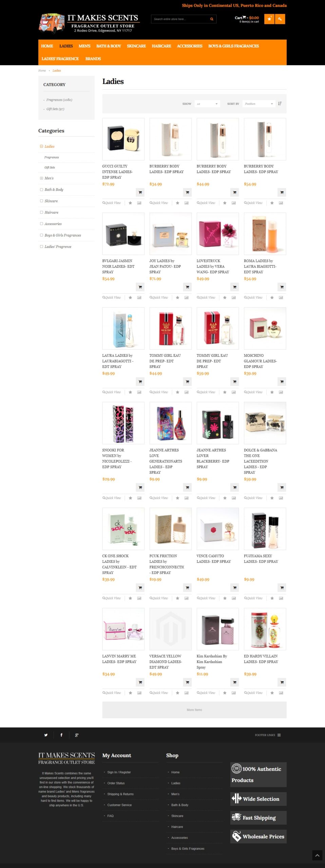Screen dimensions: 325x868
Task: Click the More Items button
Action: click(194, 710)
